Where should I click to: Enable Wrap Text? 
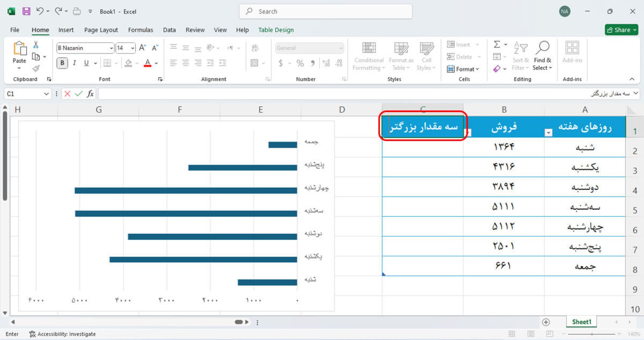tap(255, 48)
